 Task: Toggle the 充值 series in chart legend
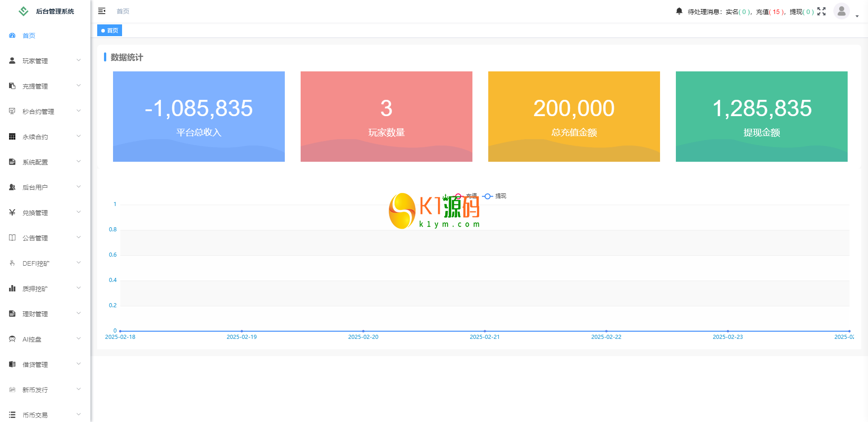[x=466, y=196]
